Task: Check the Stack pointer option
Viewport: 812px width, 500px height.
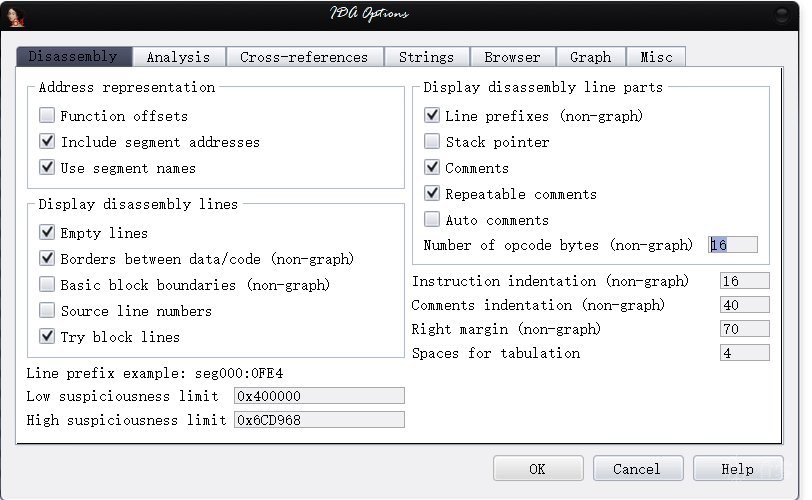Action: pyautogui.click(x=432, y=142)
